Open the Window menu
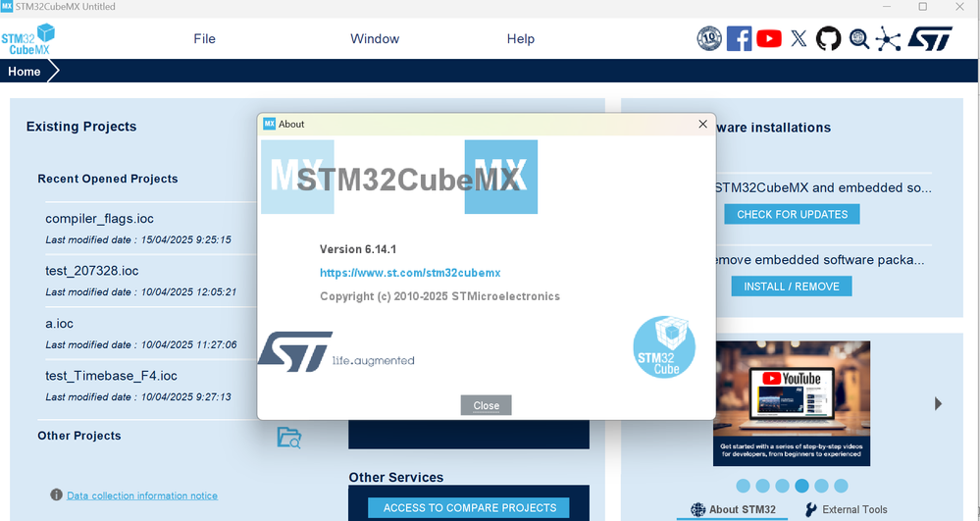The image size is (980, 521). (375, 39)
